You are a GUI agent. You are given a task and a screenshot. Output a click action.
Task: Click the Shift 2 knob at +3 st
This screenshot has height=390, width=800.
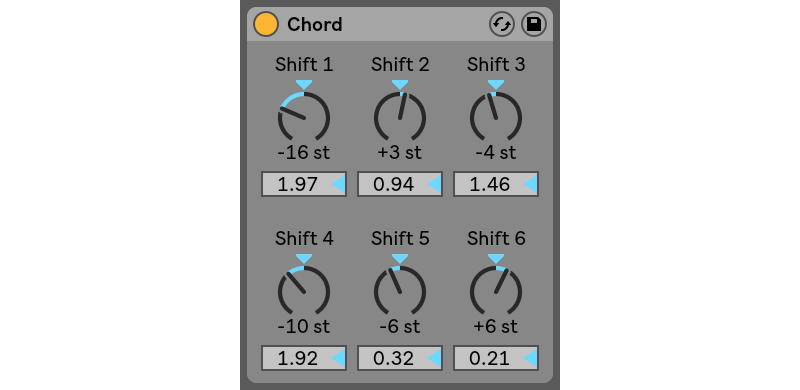pos(400,116)
